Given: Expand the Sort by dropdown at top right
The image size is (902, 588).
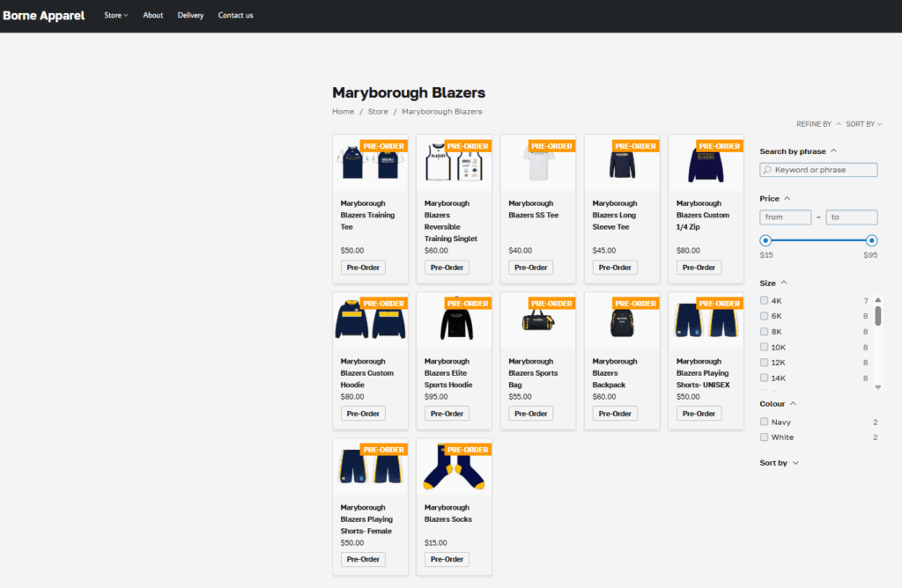Looking at the screenshot, I should [863, 124].
